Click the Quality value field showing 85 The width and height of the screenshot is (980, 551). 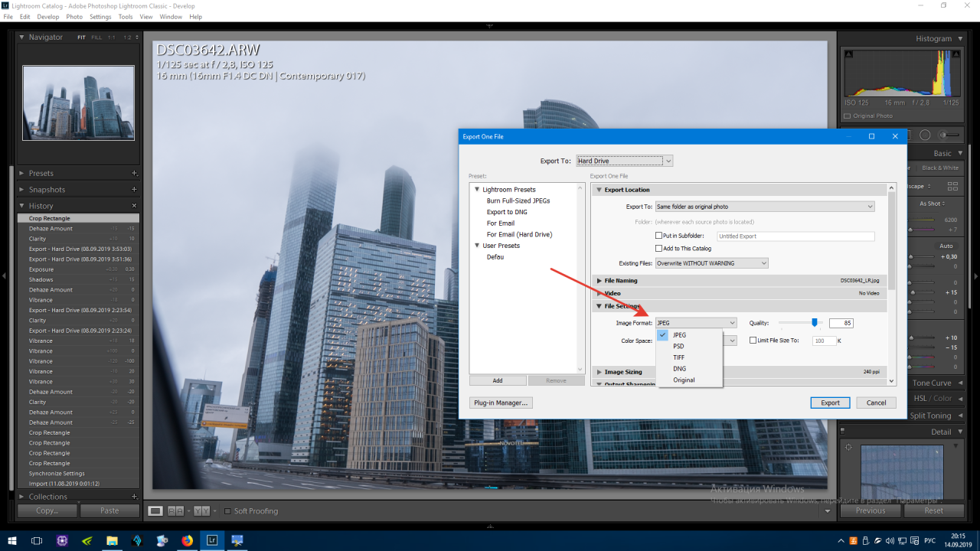point(841,323)
